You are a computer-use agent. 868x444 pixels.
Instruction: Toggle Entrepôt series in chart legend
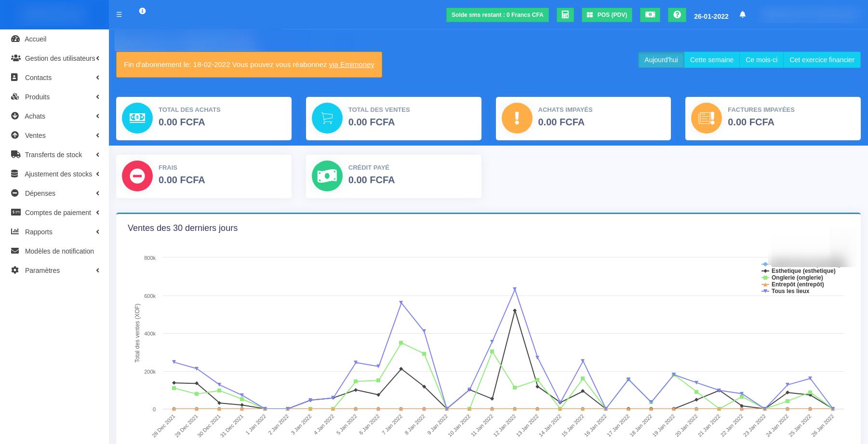pos(793,284)
